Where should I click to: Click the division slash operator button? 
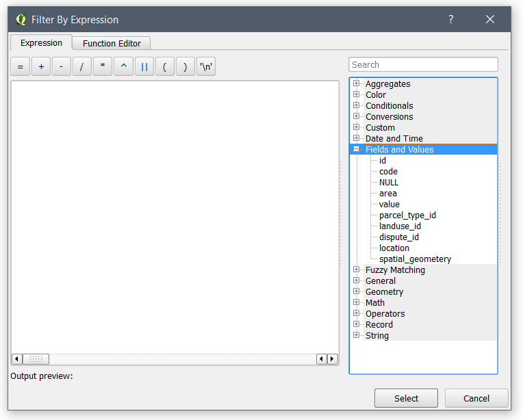(x=82, y=67)
